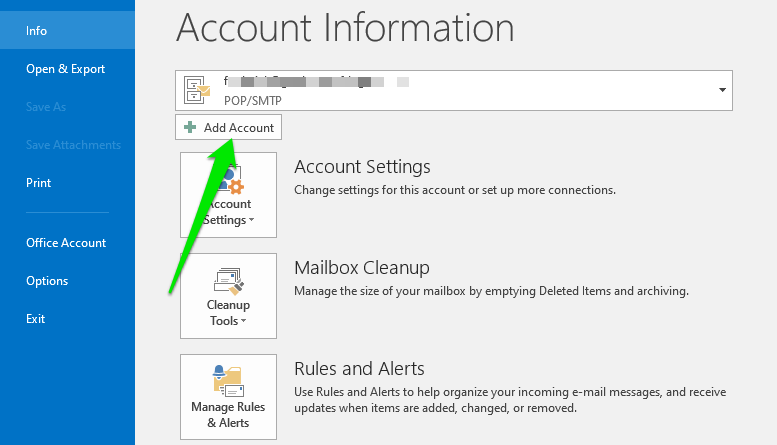Click 'Manage the size of your mailbox' description
The image size is (777, 445).
coord(492,291)
